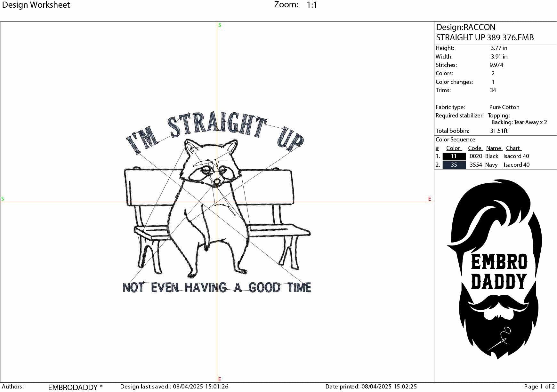Screen dimensions: 557x392
Task: Click the 'Chart' column header
Action: 513,148
